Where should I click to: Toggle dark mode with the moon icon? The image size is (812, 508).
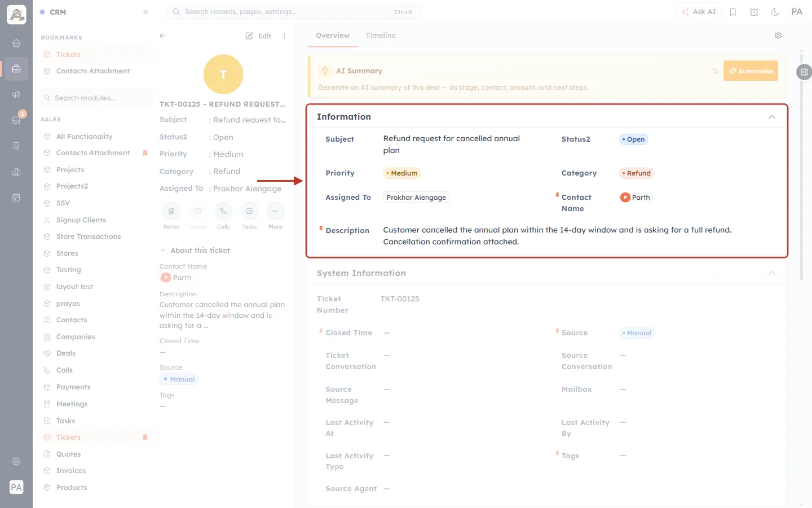(x=775, y=12)
